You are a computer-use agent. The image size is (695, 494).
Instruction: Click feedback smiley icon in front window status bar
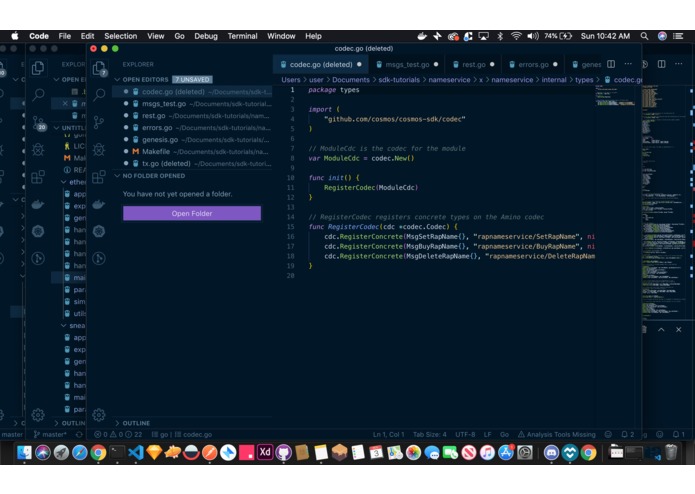pos(608,435)
